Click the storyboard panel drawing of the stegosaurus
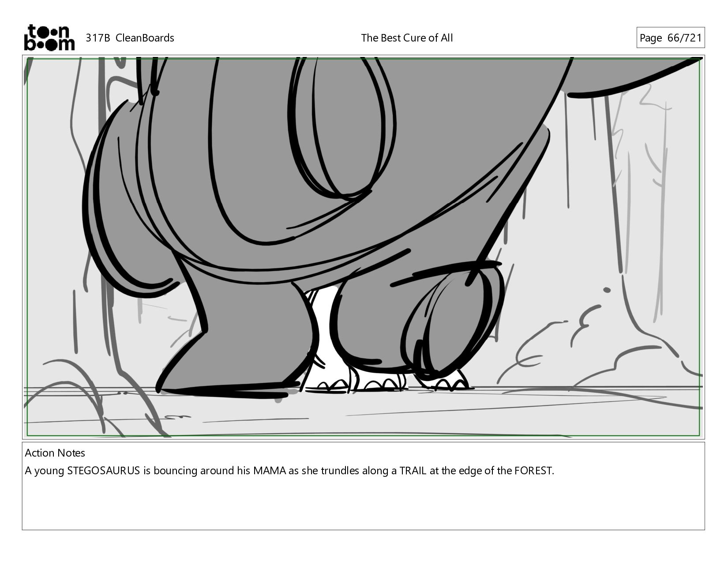Viewport: 728px width, 563px height. 364,247
